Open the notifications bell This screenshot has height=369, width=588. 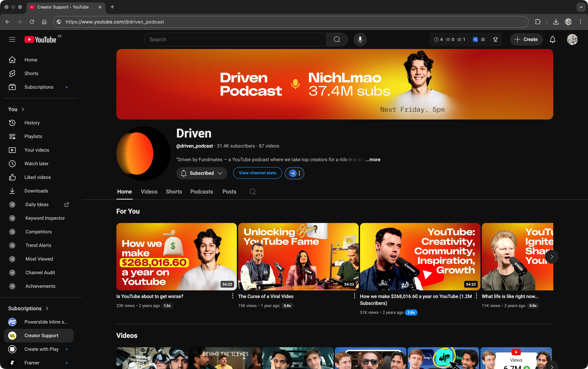coord(552,39)
